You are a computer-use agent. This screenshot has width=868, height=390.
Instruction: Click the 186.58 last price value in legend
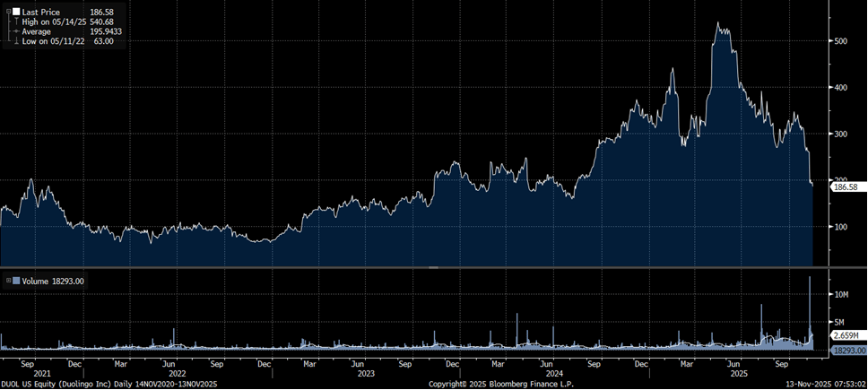[x=100, y=12]
